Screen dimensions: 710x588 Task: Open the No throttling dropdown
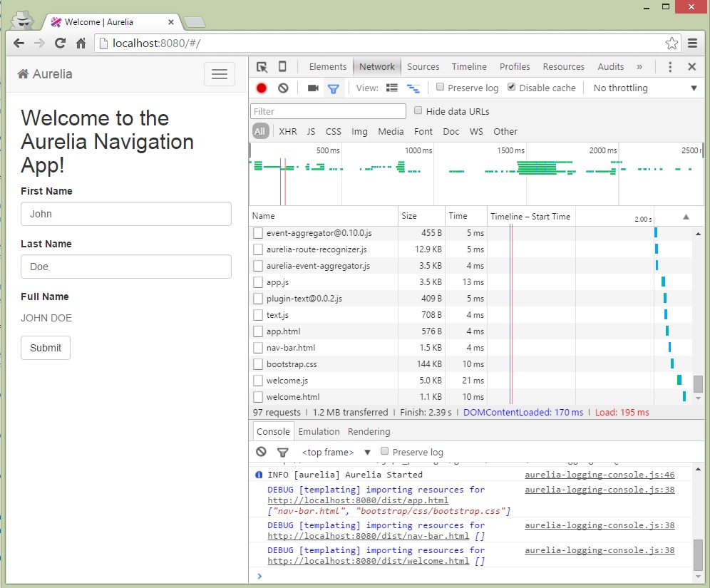click(645, 88)
